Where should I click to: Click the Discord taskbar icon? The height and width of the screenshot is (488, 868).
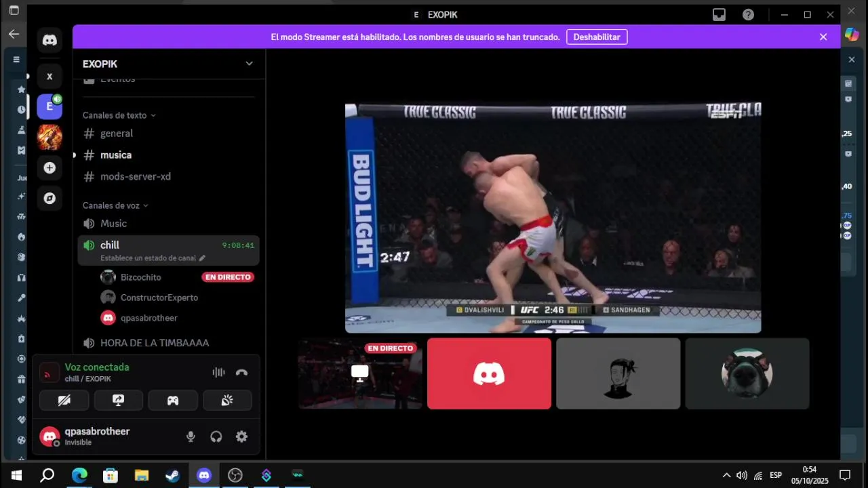point(204,475)
